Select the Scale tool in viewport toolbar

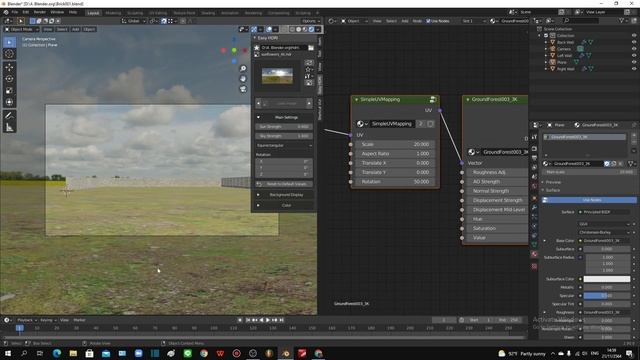9,91
